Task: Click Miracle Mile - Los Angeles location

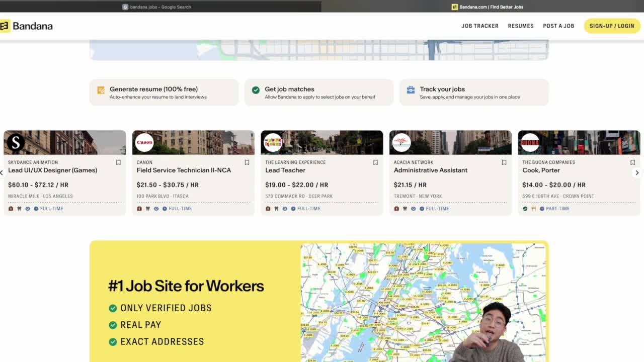Action: (40, 196)
